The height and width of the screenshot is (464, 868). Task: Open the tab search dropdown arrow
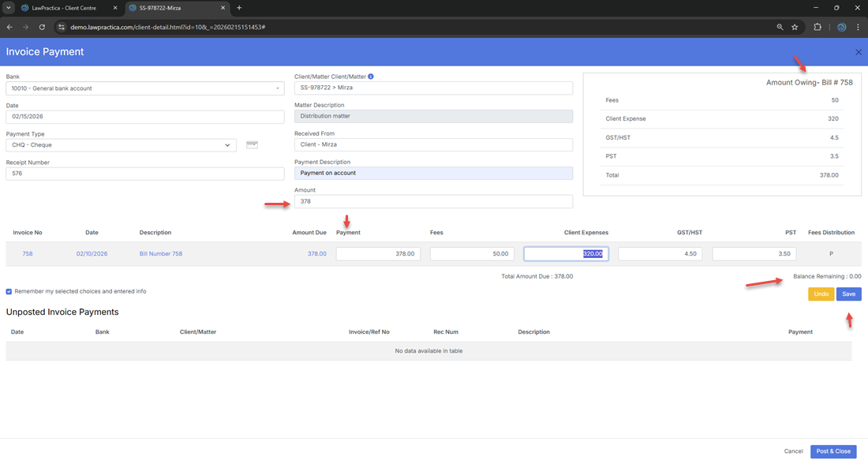[9, 8]
